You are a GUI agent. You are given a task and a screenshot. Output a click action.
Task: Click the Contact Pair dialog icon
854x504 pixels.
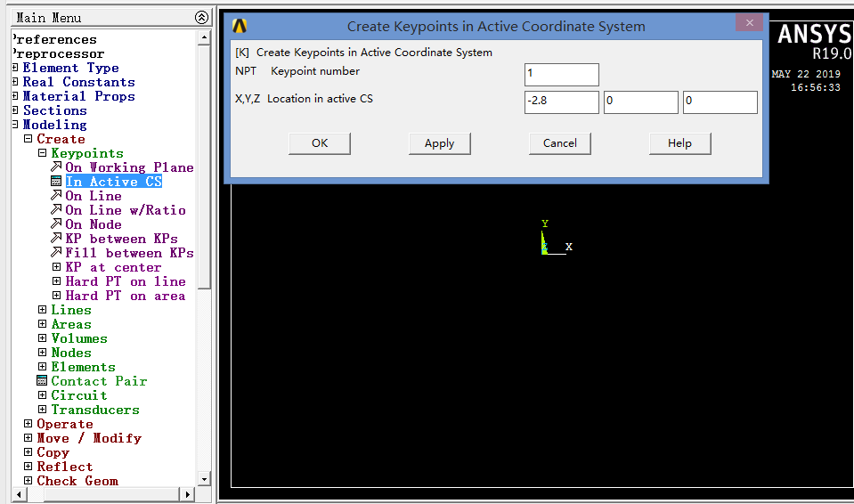click(x=42, y=380)
